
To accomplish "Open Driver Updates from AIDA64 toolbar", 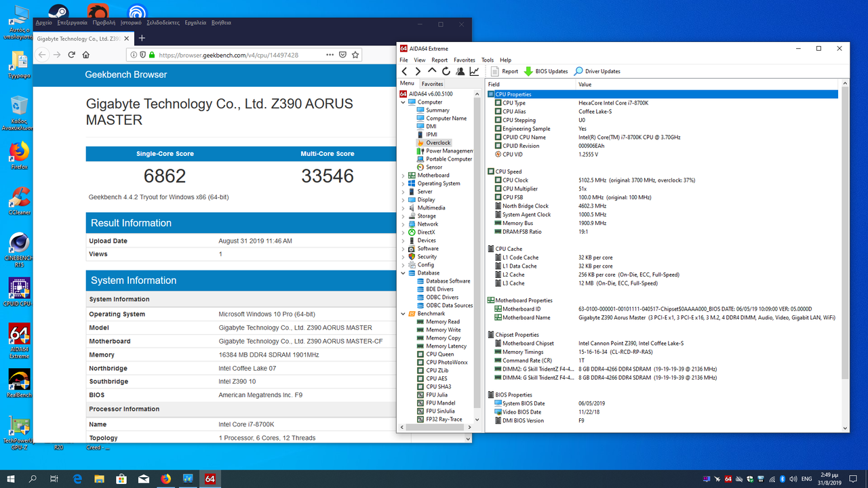I will (x=597, y=71).
